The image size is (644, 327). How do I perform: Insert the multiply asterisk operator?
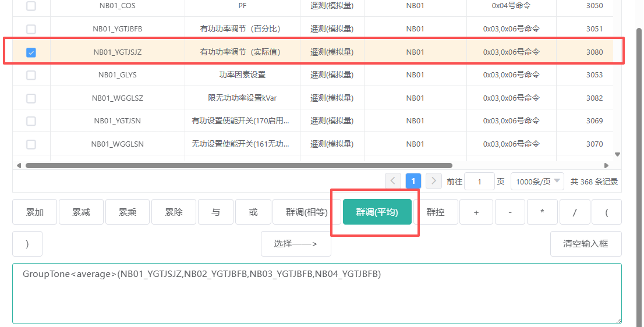tap(542, 212)
